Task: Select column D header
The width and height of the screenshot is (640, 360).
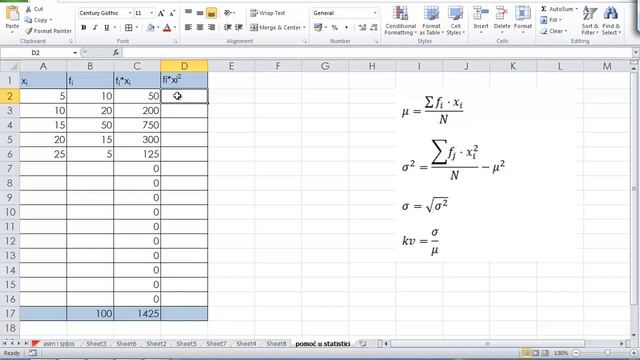Action: (184, 66)
